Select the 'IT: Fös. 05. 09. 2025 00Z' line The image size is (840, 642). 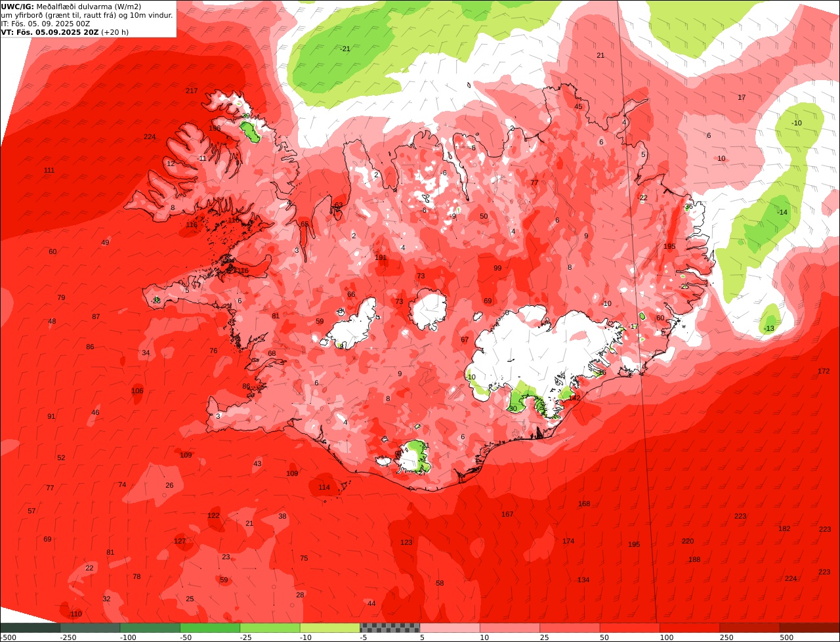46,24
